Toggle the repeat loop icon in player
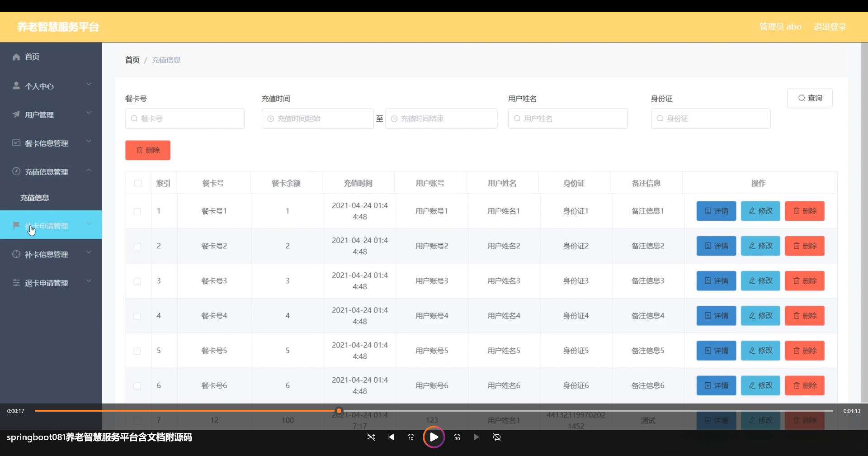This screenshot has width=868, height=456. [497, 437]
